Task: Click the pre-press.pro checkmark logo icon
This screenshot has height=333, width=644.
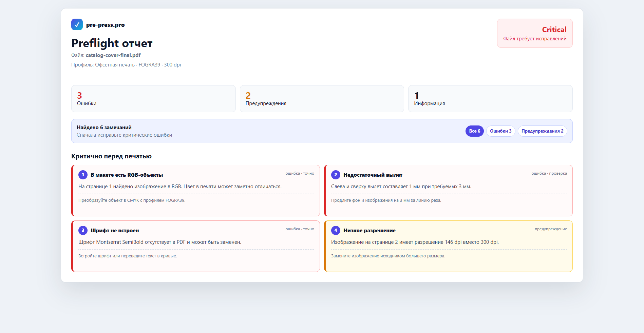Action: pyautogui.click(x=77, y=24)
